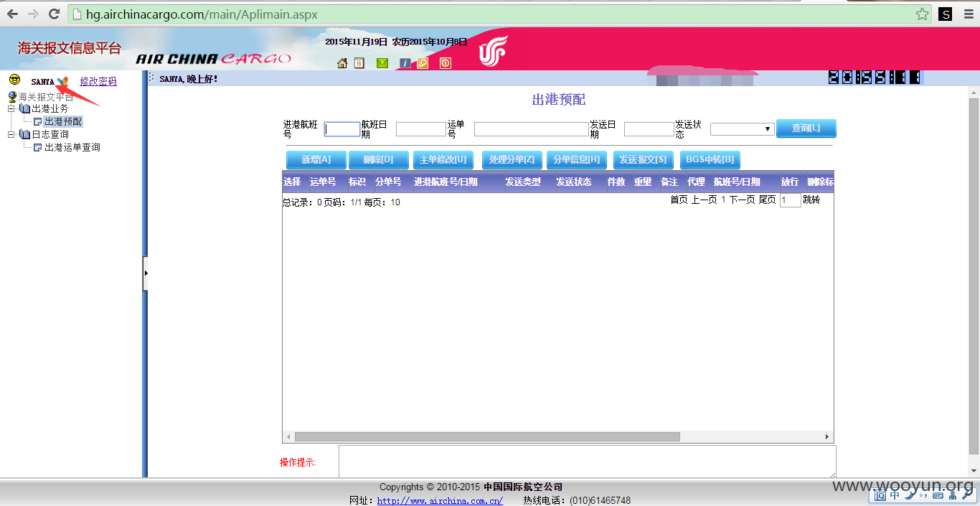Run search with the 查询[L] button
980x506 pixels.
806,128
